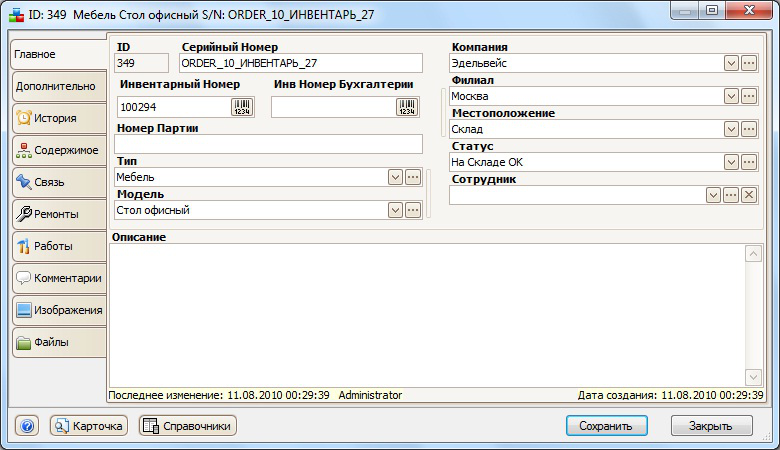Screen dimensions: 780x450
Task: Switch to the Дополнительно tab
Action: click(59, 86)
